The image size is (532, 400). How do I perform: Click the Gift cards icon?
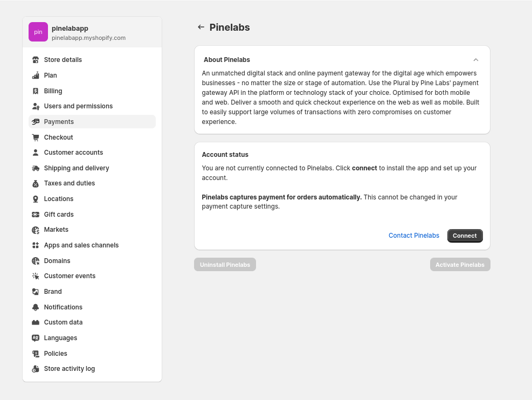[36, 215]
